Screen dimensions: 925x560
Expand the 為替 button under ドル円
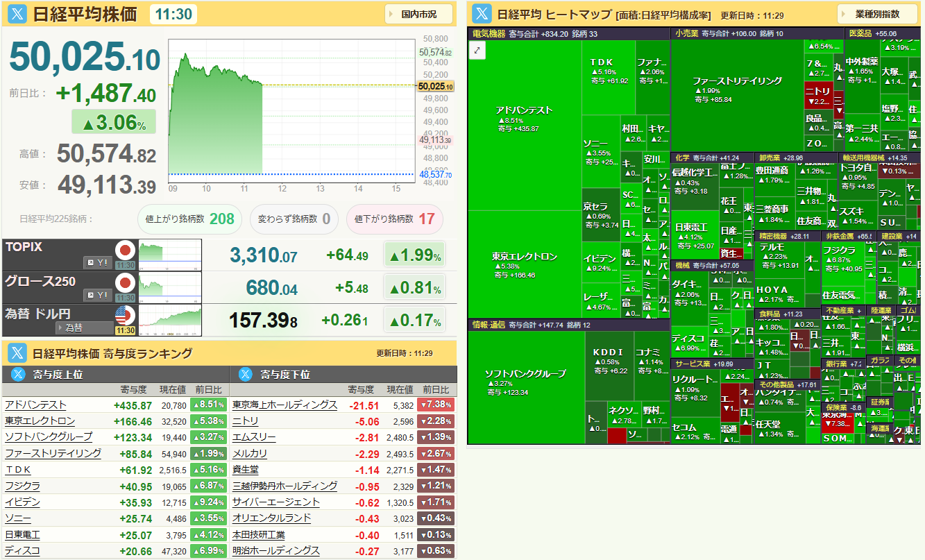[83, 328]
